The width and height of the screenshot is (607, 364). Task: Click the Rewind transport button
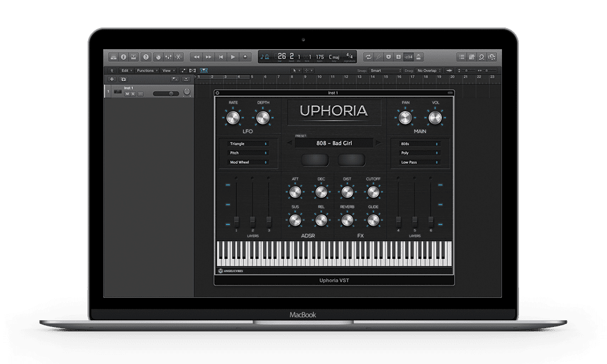(x=197, y=57)
